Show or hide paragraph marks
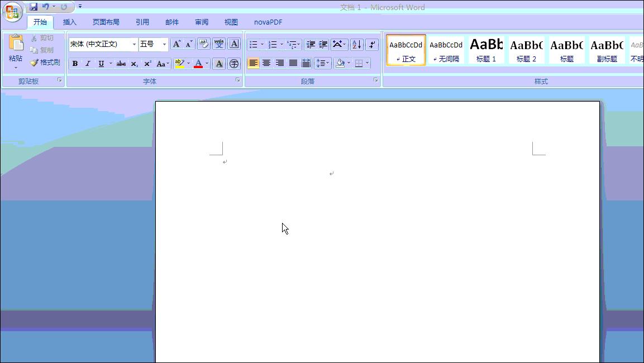The height and width of the screenshot is (363, 644). (372, 45)
